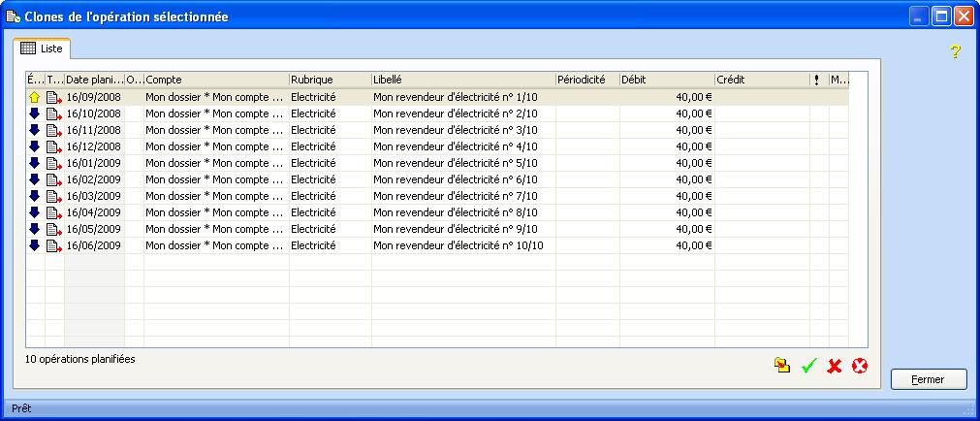Viewport: 980px width, 421px height.
Task: Sort by the Compte column header
Action: click(215, 80)
